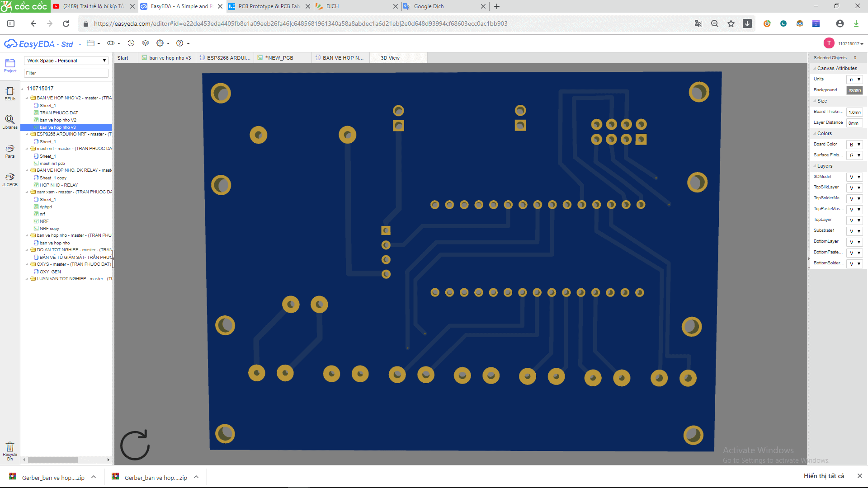Toggle TopSilkLayer visibility dropdown

tap(854, 188)
